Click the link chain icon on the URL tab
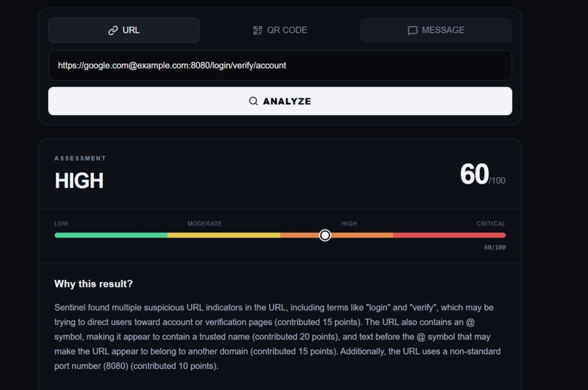Screen dimensions: 588x390 (113, 31)
